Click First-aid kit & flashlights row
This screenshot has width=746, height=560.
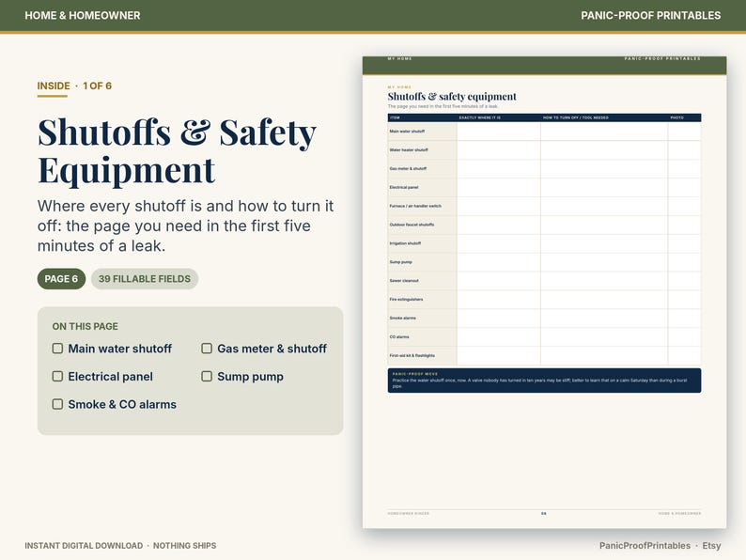pos(544,355)
